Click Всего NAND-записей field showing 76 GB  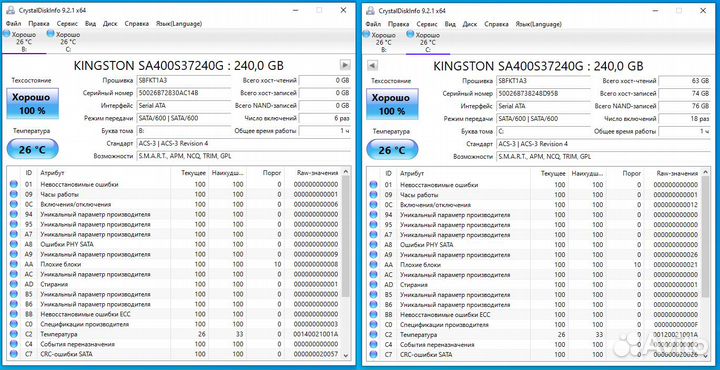pos(685,106)
